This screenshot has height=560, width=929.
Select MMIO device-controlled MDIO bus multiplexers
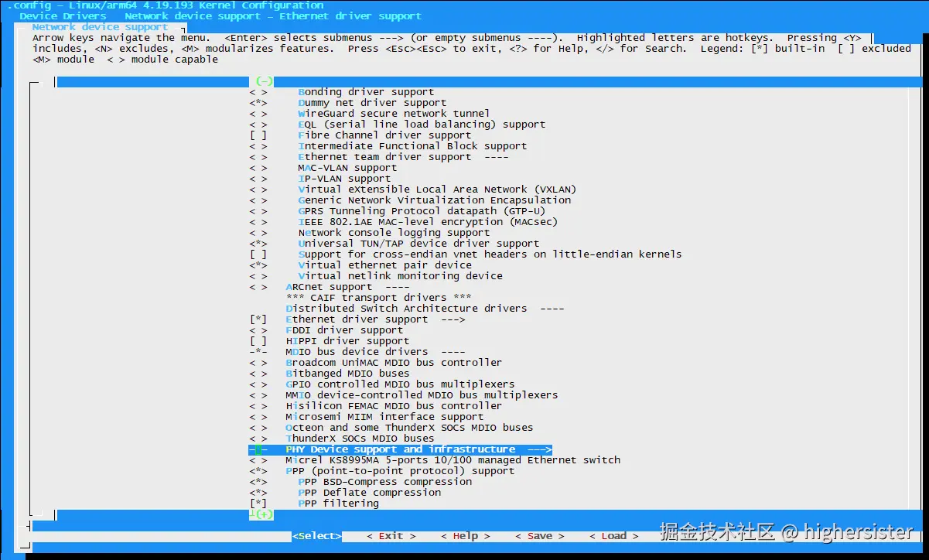(x=422, y=395)
